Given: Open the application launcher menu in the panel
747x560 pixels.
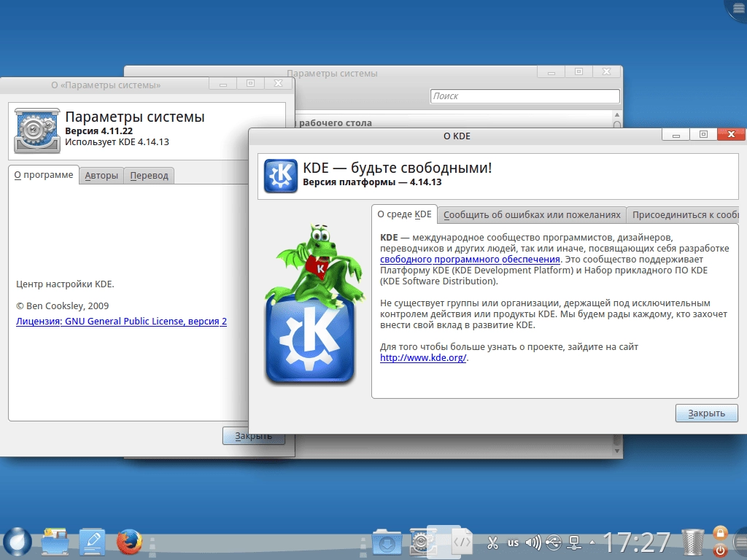Looking at the screenshot, I should point(18,542).
